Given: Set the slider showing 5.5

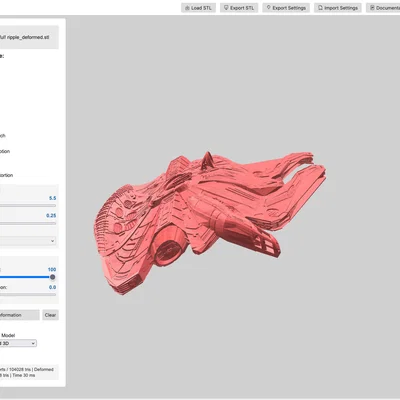Looking at the screenshot, I should pos(28,206).
